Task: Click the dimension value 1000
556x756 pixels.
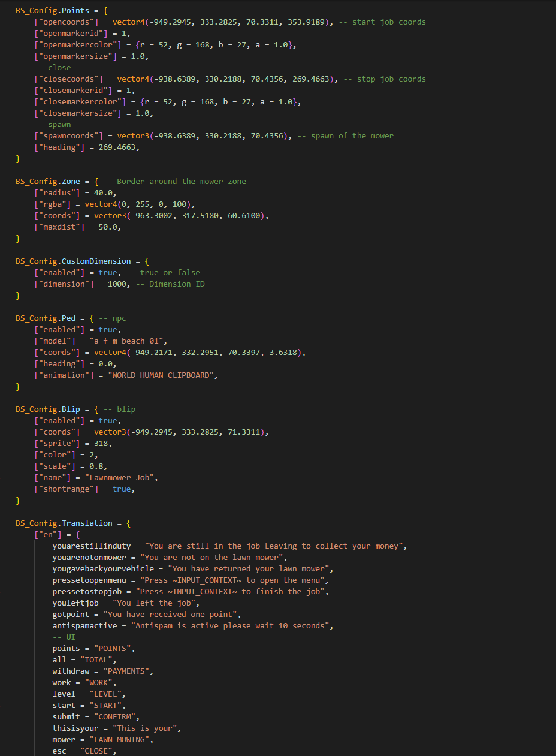Action: point(116,284)
